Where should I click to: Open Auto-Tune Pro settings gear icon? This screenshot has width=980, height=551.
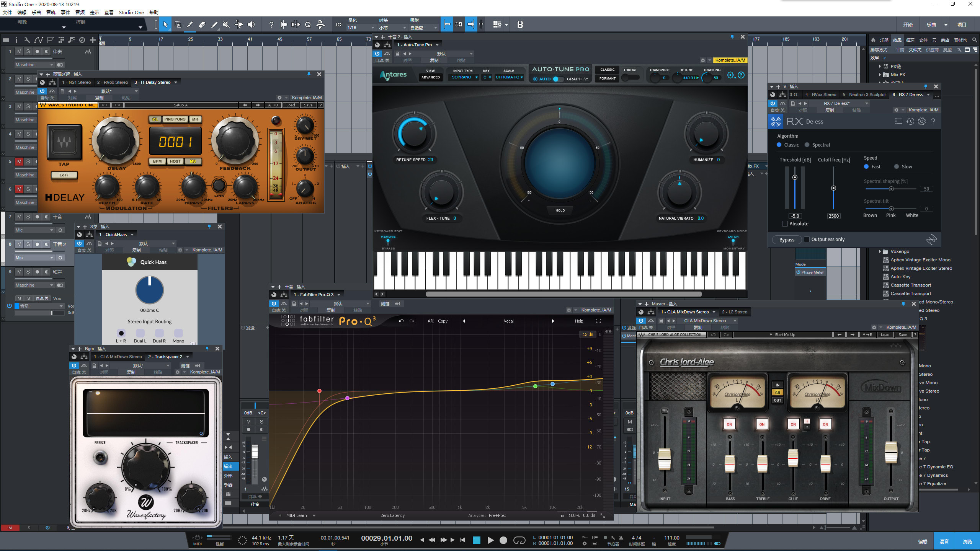[x=730, y=75]
